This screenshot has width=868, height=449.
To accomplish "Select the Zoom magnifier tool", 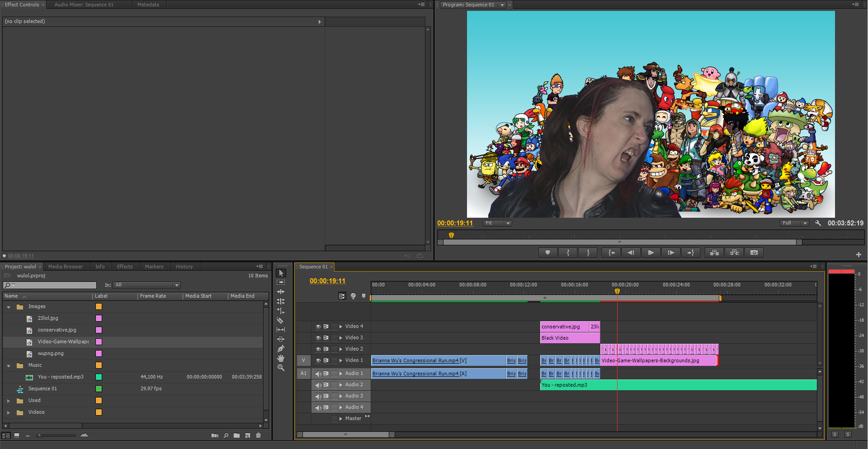I will (281, 368).
